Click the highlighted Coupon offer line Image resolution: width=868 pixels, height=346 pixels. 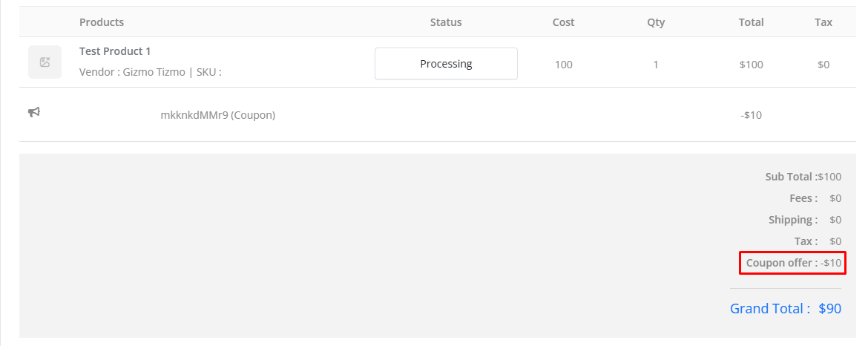793,263
